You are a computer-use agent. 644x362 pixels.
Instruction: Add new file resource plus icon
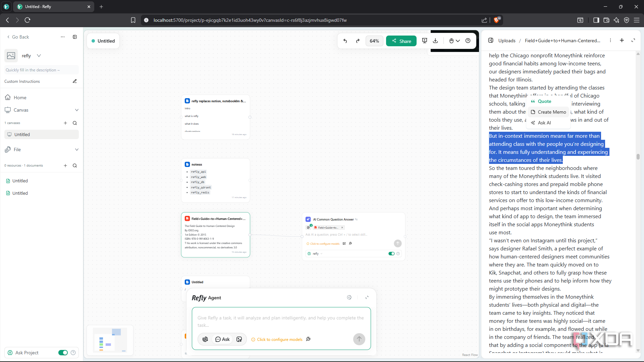click(x=65, y=166)
